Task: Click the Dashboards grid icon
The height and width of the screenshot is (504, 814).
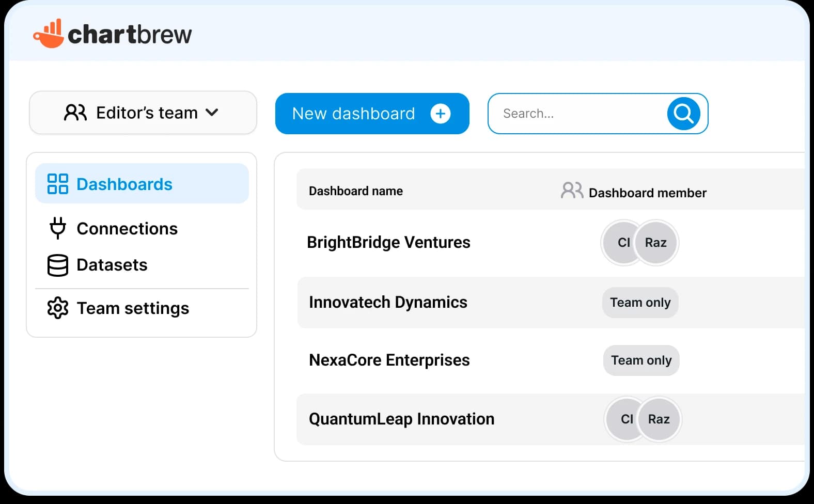Action: pyautogui.click(x=57, y=184)
